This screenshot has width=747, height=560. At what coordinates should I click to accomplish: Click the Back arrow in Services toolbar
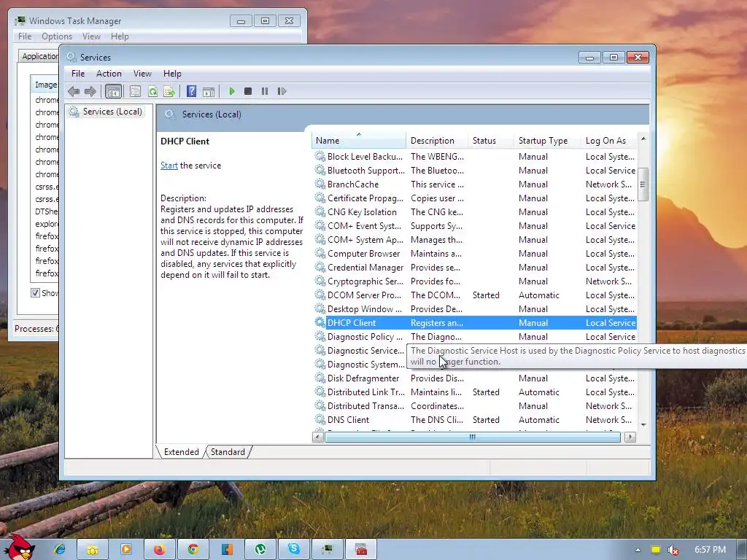click(x=74, y=91)
